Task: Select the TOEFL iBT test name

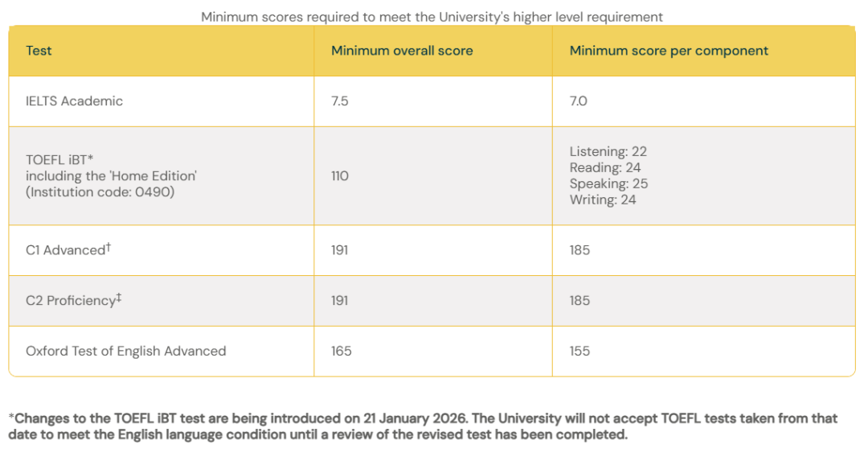Action: [x=59, y=159]
